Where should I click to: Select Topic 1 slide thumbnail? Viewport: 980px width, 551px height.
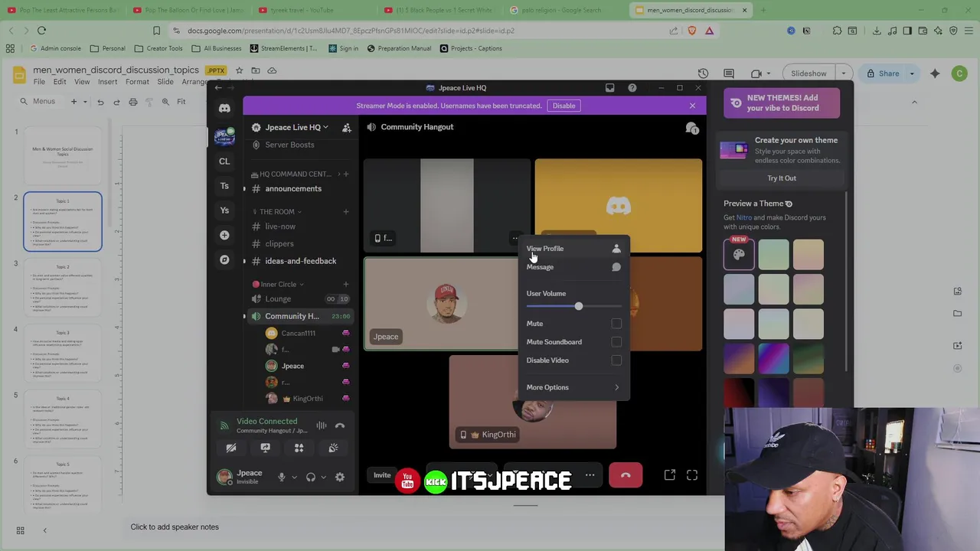tap(63, 221)
